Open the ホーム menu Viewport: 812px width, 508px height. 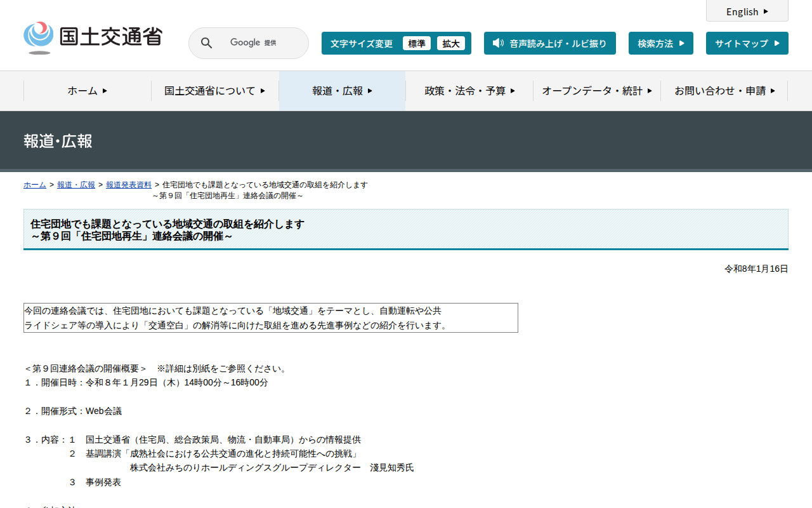point(88,91)
